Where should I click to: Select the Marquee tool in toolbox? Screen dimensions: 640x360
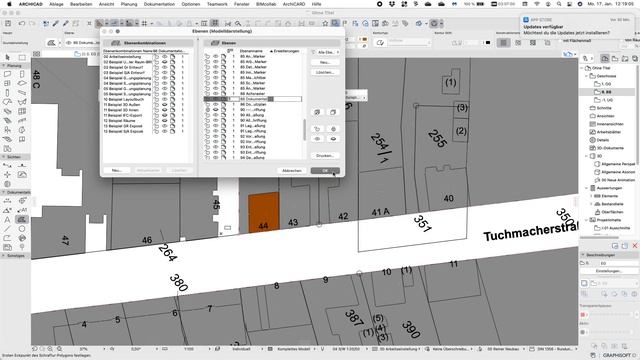click(x=22, y=58)
